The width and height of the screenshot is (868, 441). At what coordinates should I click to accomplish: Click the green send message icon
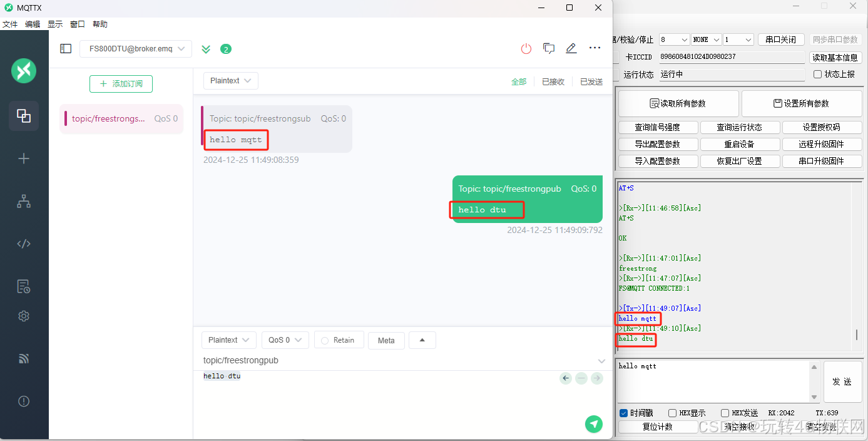(x=593, y=424)
